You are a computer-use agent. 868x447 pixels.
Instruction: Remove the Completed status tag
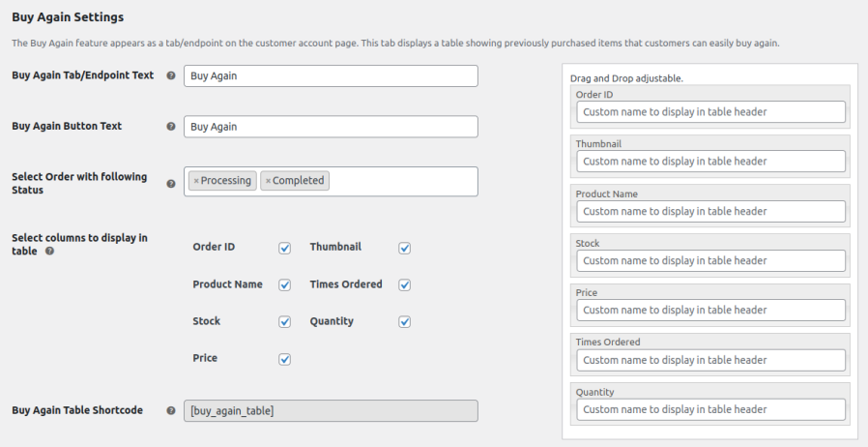click(x=268, y=181)
